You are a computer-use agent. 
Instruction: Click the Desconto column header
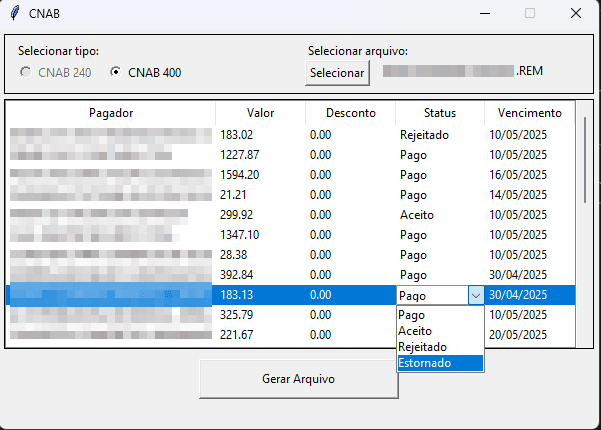[350, 113]
